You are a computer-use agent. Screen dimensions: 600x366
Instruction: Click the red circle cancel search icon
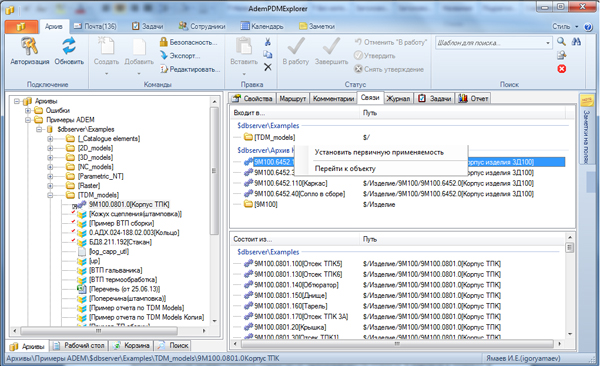coord(562,69)
